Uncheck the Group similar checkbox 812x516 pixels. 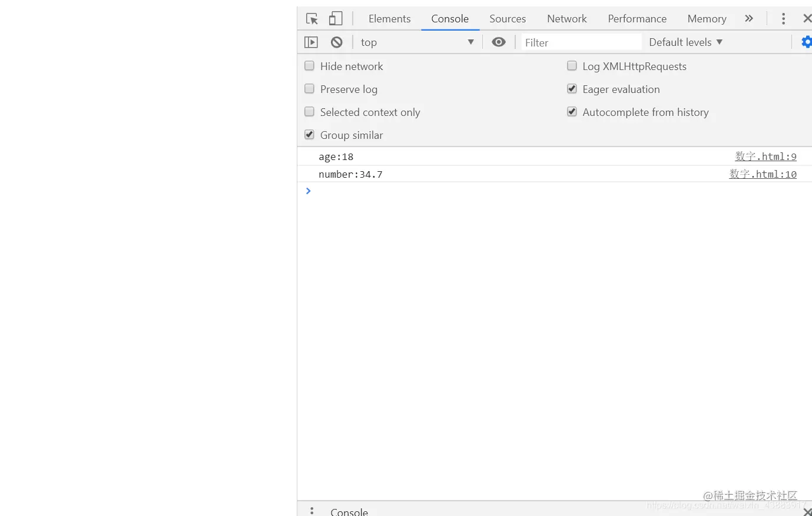[309, 135]
